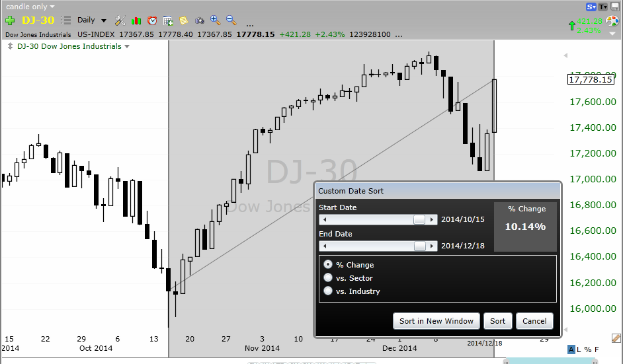Expand the white arrow below the palette
The width and height of the screenshot is (623, 364).
[x=612, y=34]
